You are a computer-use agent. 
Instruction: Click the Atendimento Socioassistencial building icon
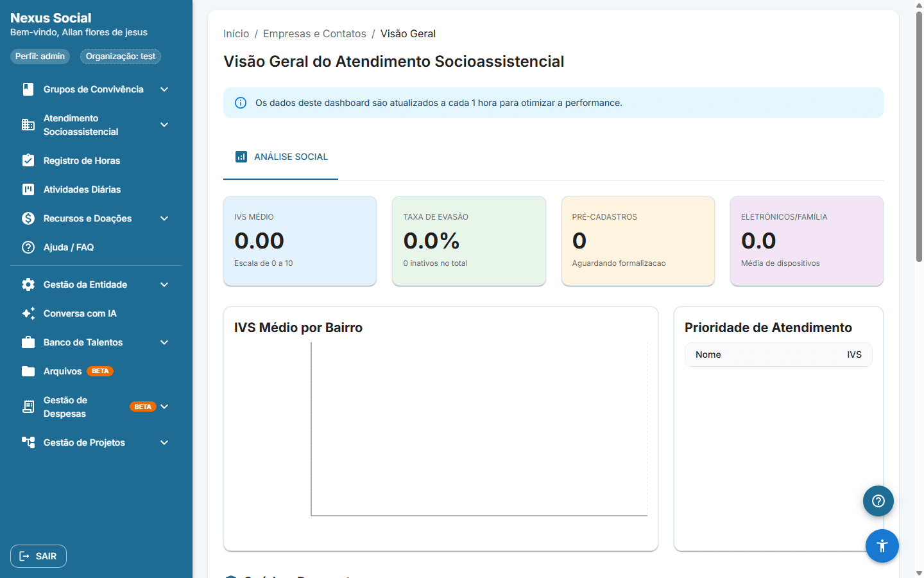(28, 125)
